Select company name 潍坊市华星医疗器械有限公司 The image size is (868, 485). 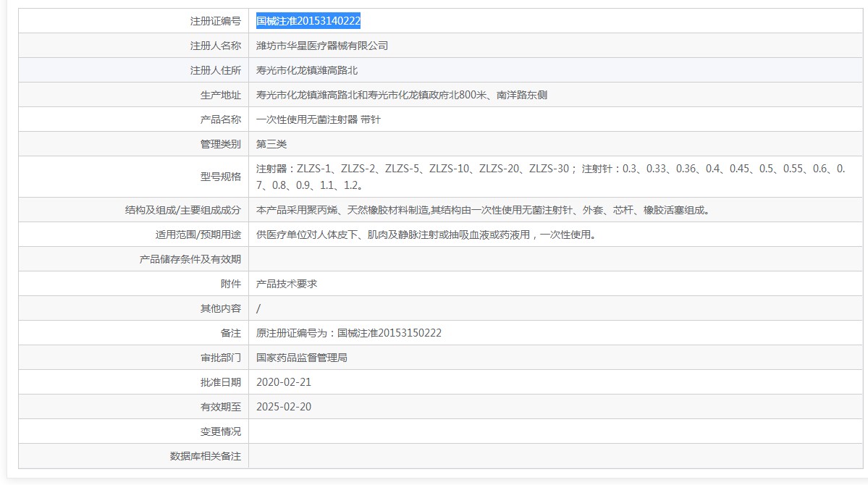tap(321, 46)
